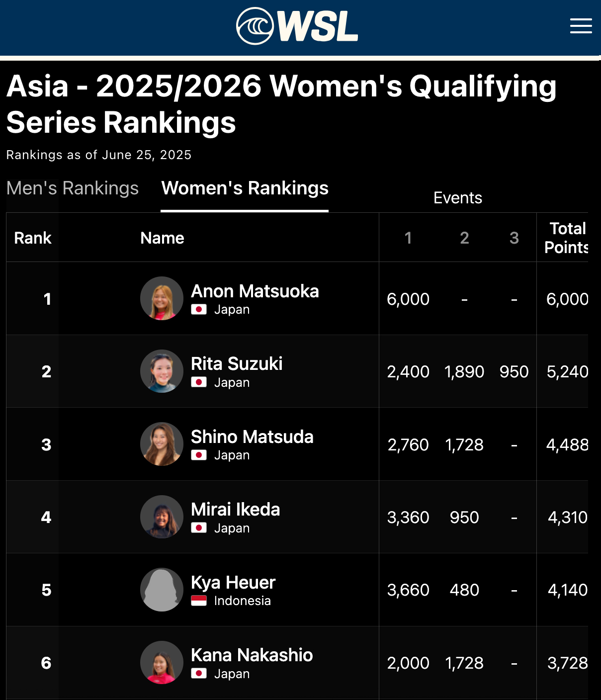Click Kya Heuer's placeholder avatar
The height and width of the screenshot is (700, 601).
coord(162,590)
